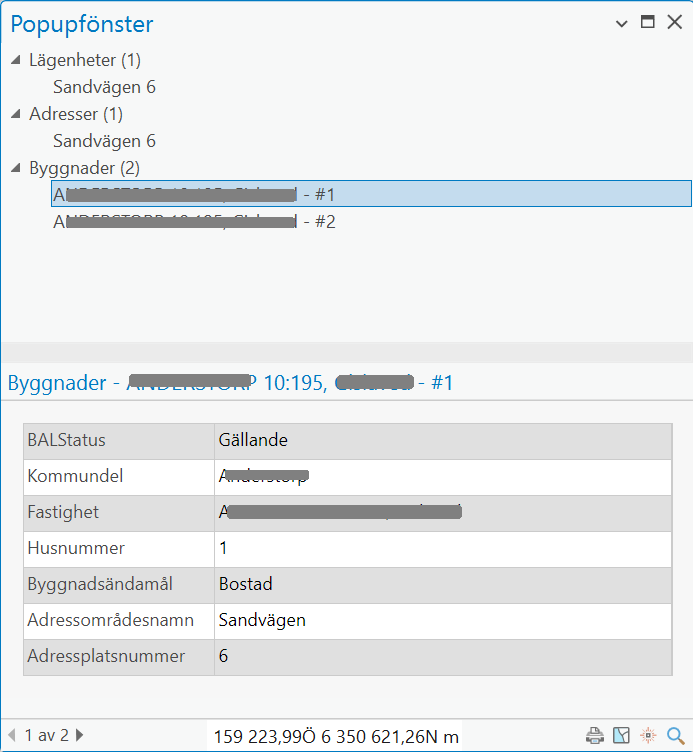Click the splitter bar between list and details

click(x=346, y=352)
